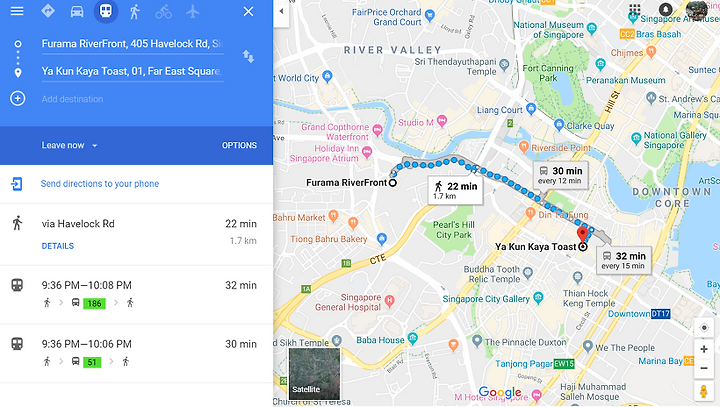
Task: Open Street View pegman
Action: coord(703,392)
